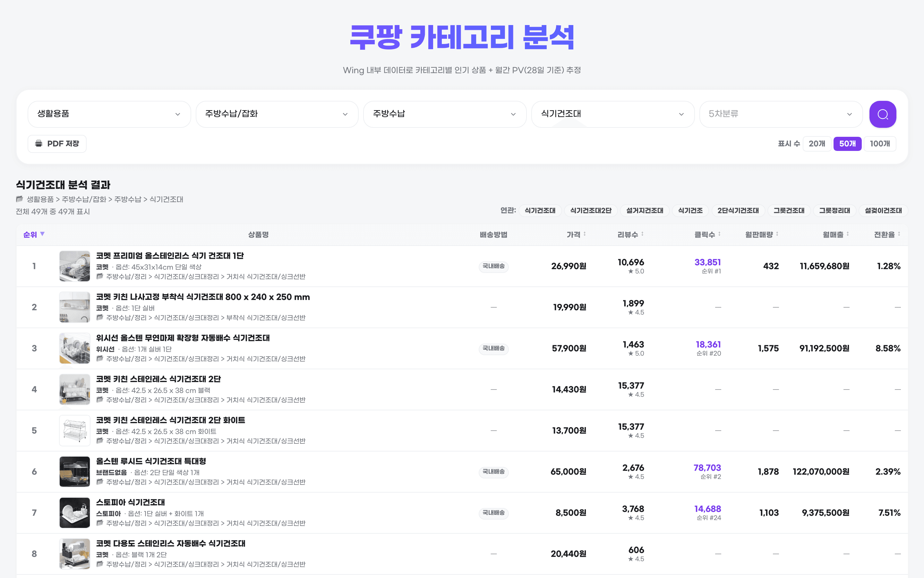Image resolution: width=924 pixels, height=578 pixels.
Task: Show 20개 items per page
Action: (817, 144)
